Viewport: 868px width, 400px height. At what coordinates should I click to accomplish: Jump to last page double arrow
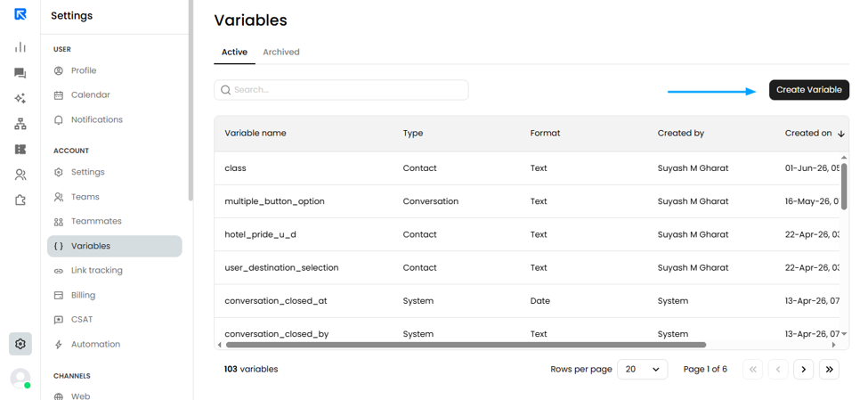pyautogui.click(x=829, y=370)
